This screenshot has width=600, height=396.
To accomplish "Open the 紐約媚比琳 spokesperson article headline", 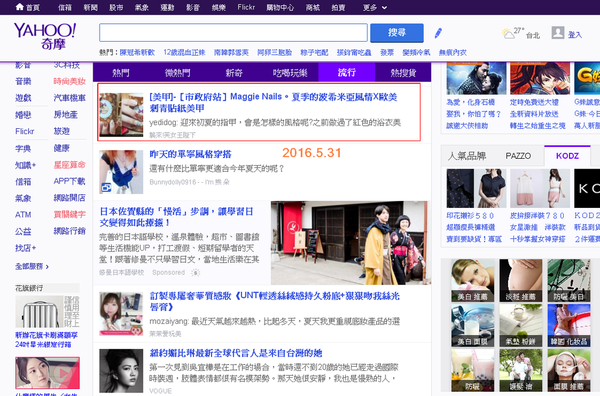I will (x=236, y=353).
